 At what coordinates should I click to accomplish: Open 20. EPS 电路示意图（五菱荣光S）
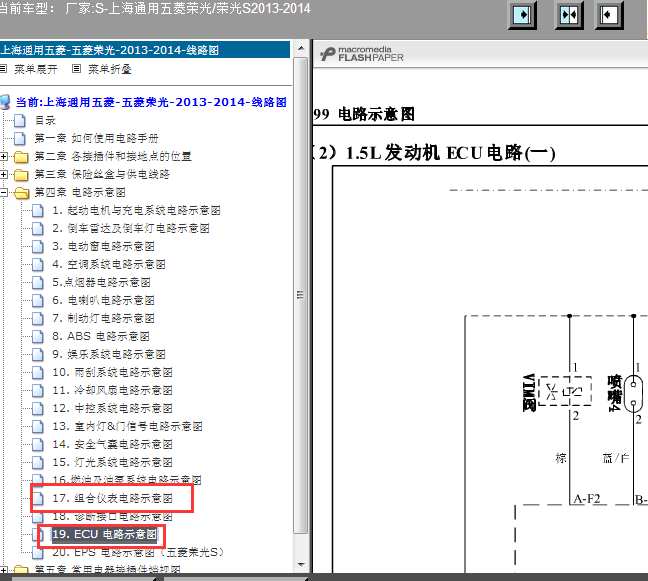click(138, 552)
